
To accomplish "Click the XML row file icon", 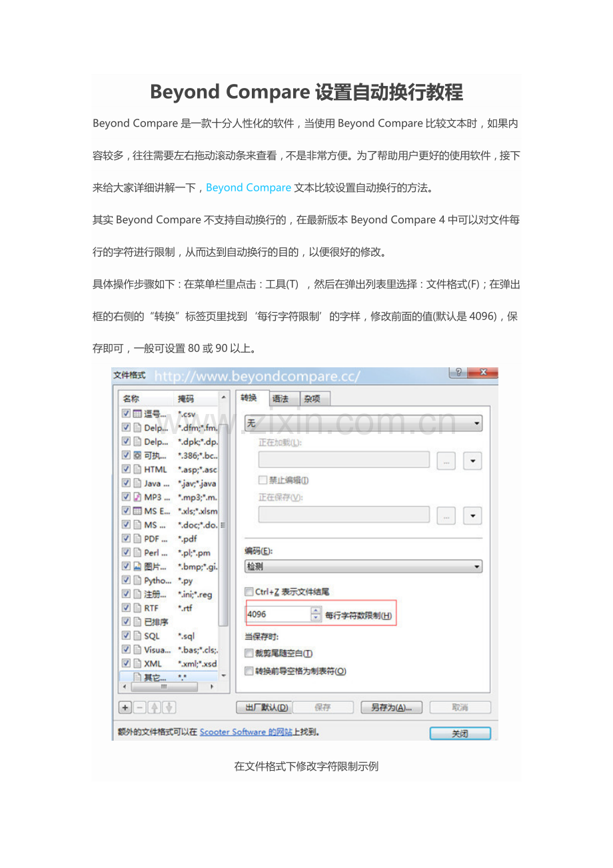I will tap(137, 663).
